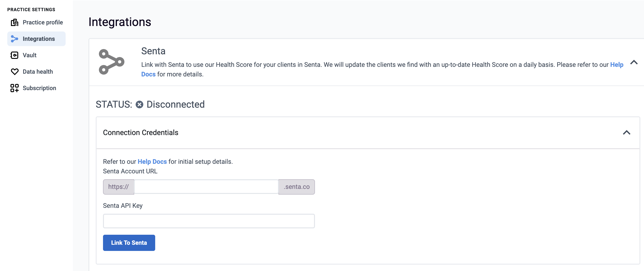Image resolution: width=644 pixels, height=271 pixels.
Task: Click the Disconnected status text
Action: [x=175, y=105]
